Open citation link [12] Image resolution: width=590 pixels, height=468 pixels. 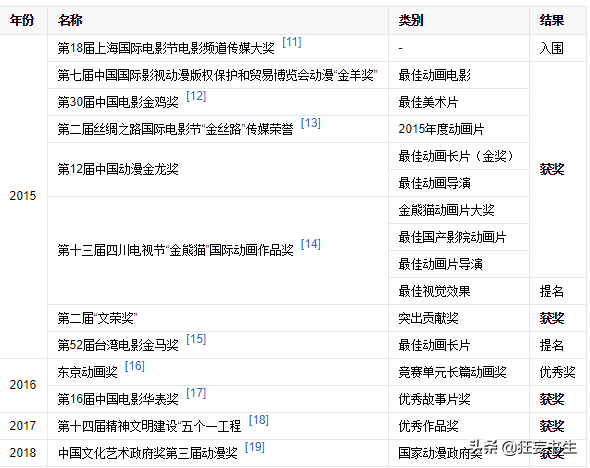click(196, 96)
